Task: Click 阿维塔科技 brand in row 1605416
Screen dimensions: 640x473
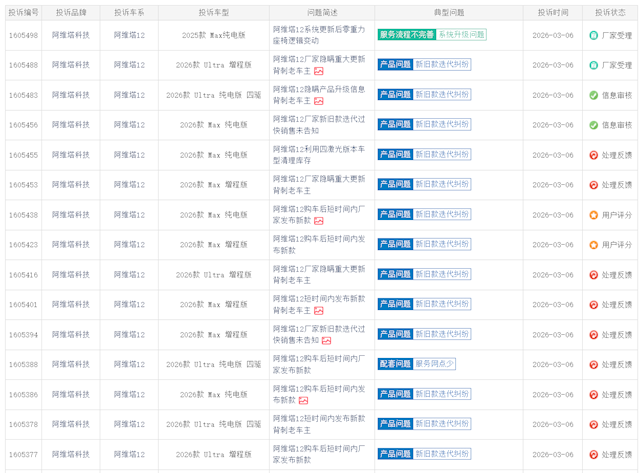Action: point(70,275)
